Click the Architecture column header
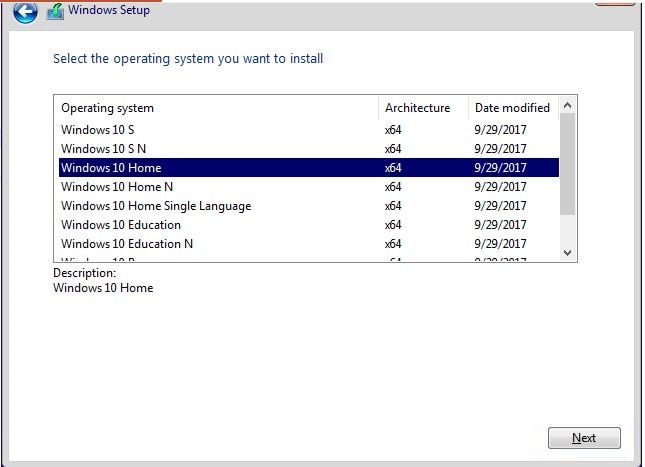The width and height of the screenshot is (645, 467). tap(423, 108)
